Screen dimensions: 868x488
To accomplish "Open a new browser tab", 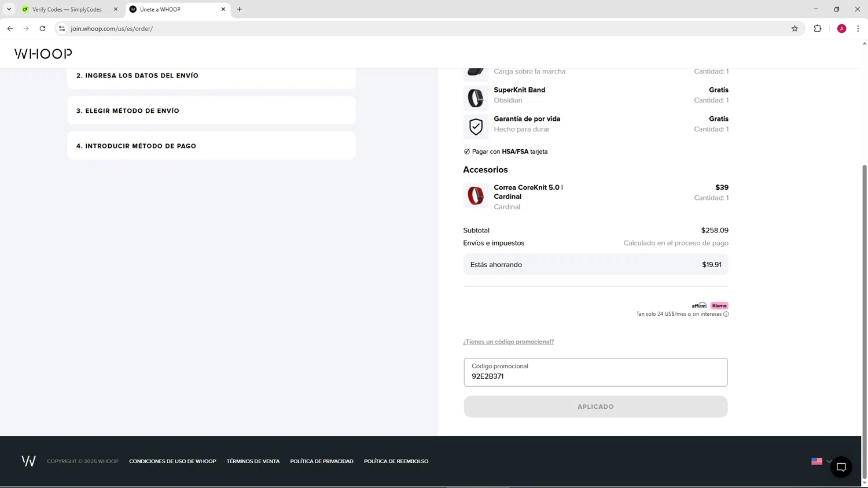I will click(x=240, y=9).
